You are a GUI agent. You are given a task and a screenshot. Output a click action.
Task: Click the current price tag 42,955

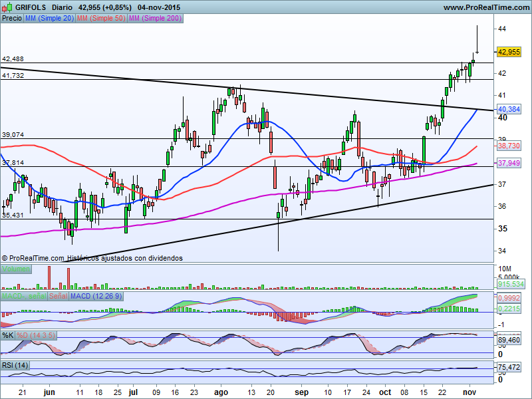tap(509, 53)
